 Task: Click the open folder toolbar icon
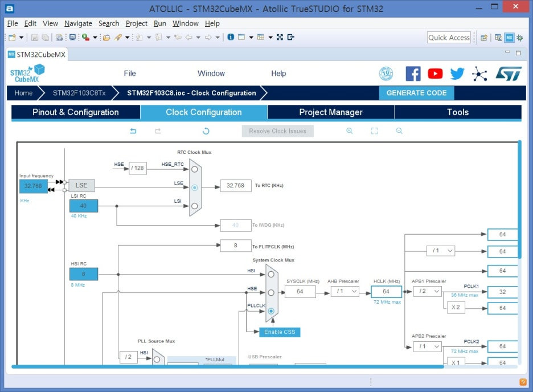coord(106,38)
